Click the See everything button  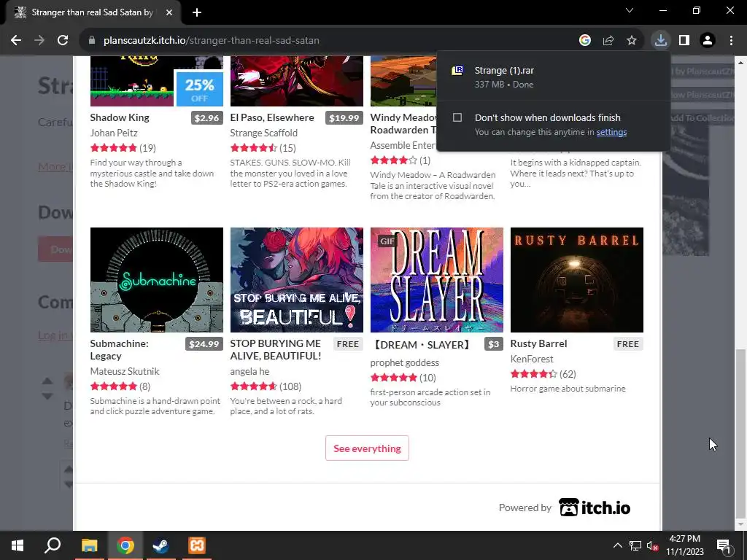click(367, 448)
